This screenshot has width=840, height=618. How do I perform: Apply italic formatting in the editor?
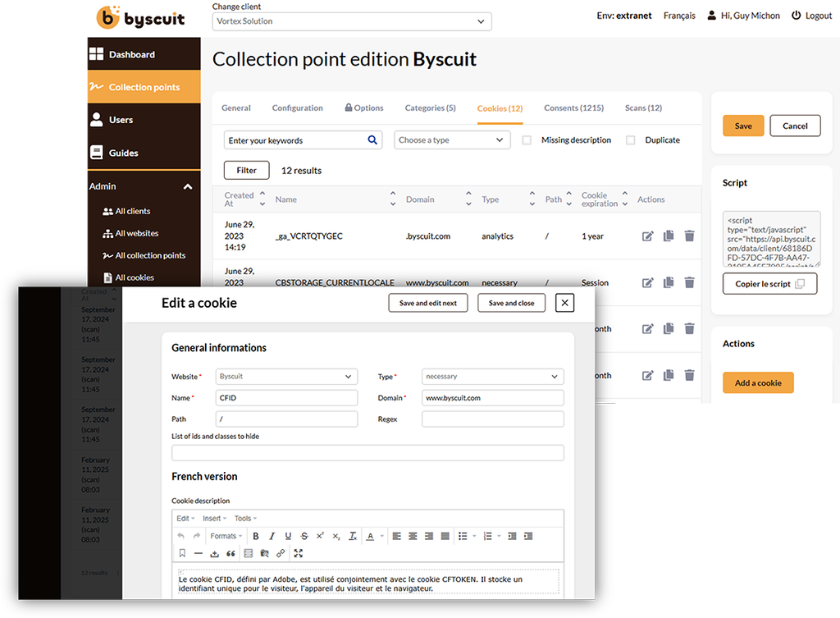(272, 536)
